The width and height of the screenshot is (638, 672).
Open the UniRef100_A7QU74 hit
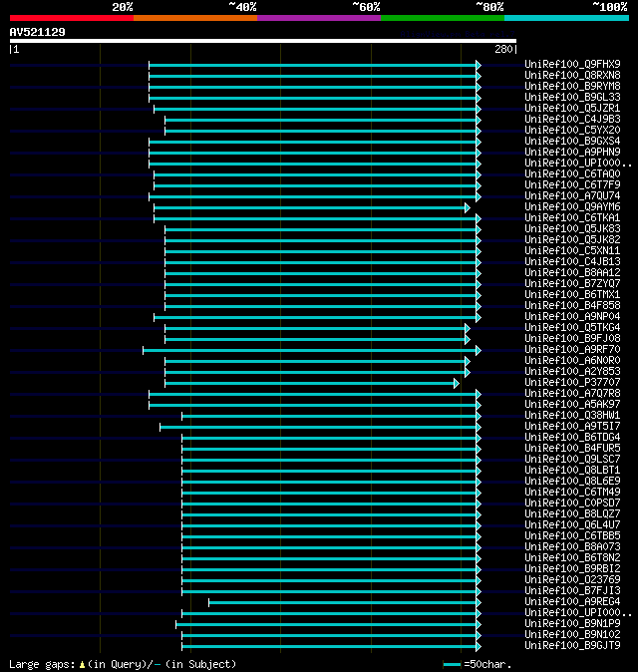point(572,195)
